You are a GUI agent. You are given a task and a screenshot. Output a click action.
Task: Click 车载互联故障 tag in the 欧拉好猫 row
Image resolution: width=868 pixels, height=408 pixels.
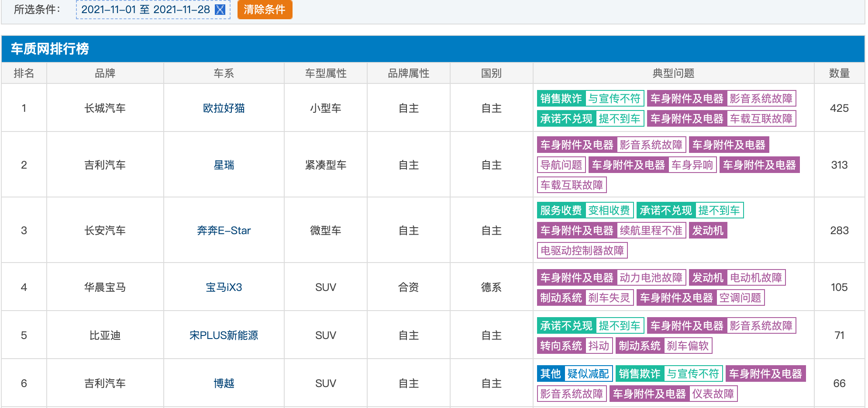coord(761,119)
